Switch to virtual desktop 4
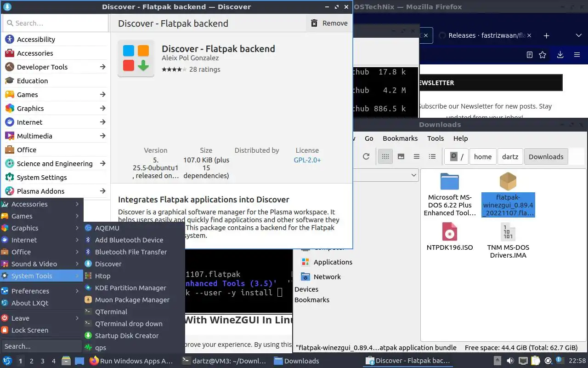This screenshot has height=368, width=588. tap(54, 361)
